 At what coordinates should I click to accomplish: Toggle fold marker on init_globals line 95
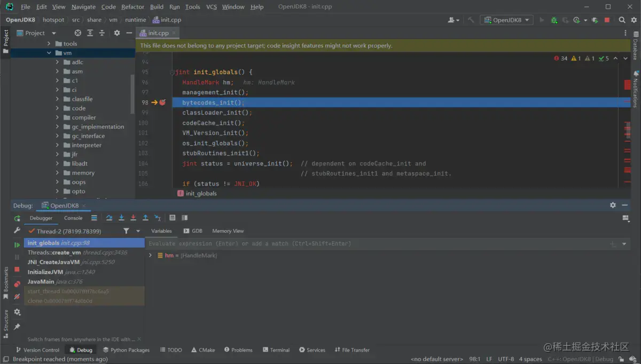click(172, 72)
